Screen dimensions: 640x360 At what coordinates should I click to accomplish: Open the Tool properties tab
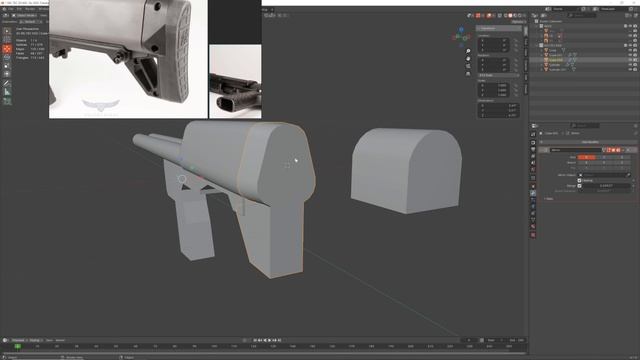point(533,134)
